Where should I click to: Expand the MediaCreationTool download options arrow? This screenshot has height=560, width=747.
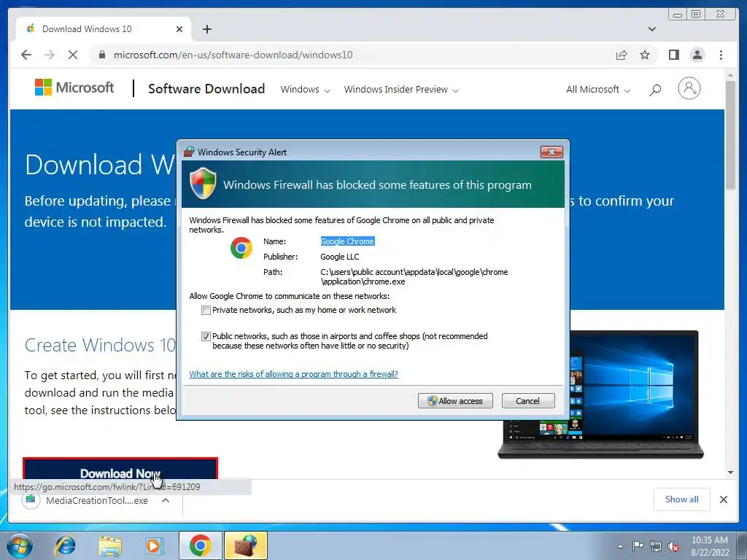coord(166,500)
